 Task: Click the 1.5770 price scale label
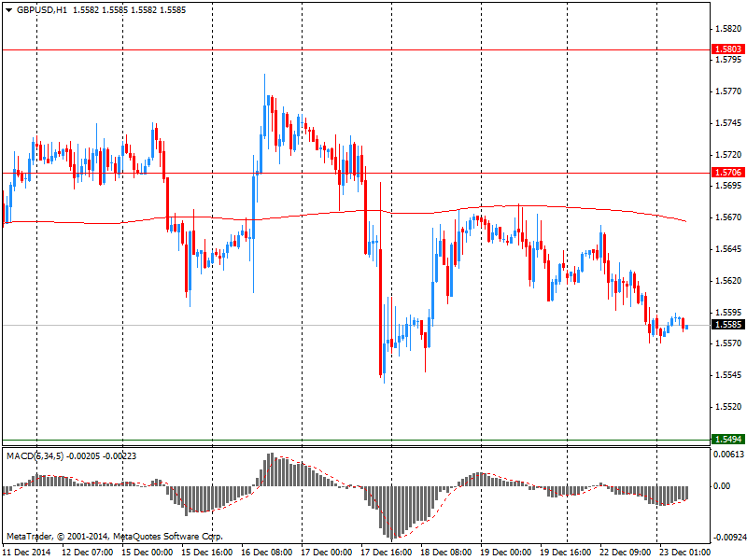pos(728,91)
